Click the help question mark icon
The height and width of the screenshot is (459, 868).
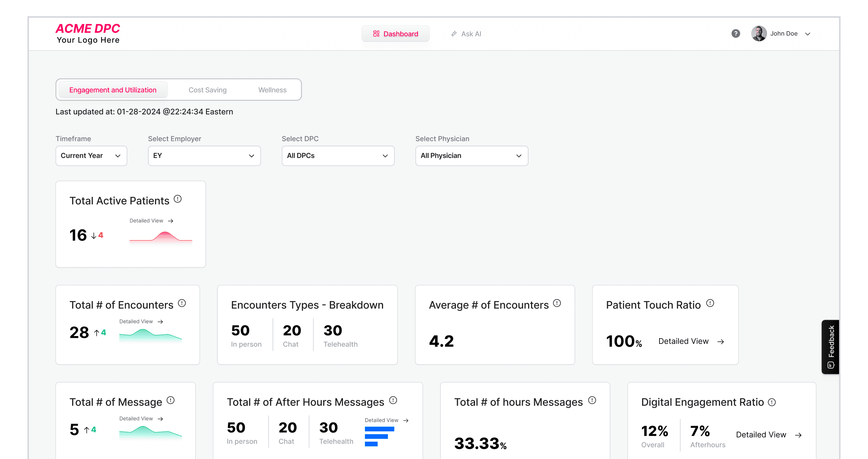pyautogui.click(x=736, y=34)
